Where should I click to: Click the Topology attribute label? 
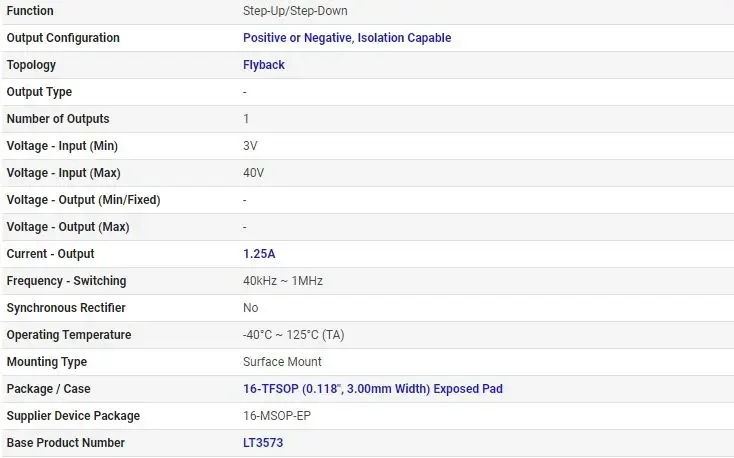[x=31, y=65]
